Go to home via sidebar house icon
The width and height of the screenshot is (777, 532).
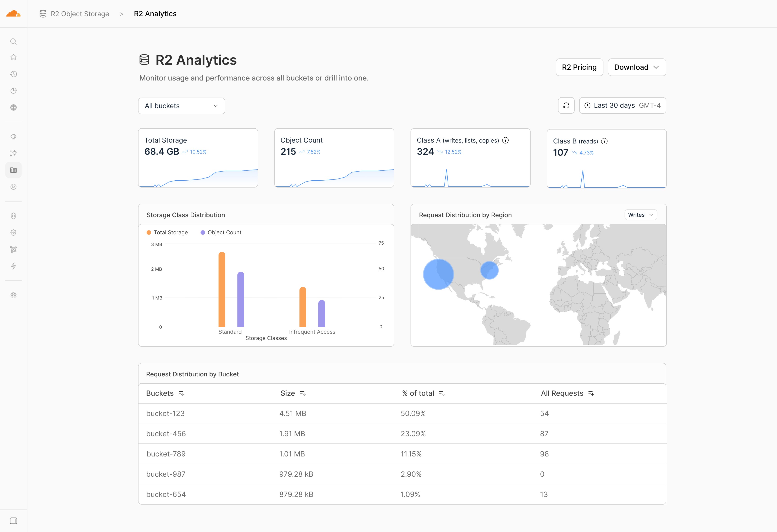(13, 57)
